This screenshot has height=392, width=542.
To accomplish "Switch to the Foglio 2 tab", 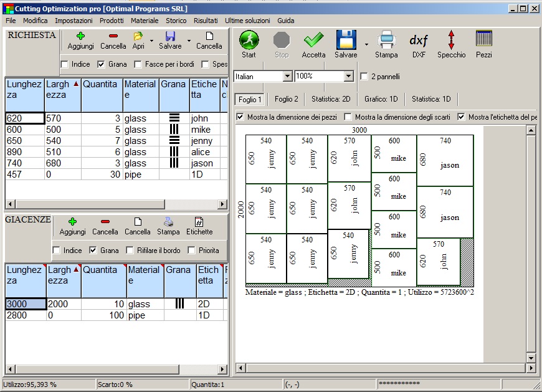I will [286, 99].
